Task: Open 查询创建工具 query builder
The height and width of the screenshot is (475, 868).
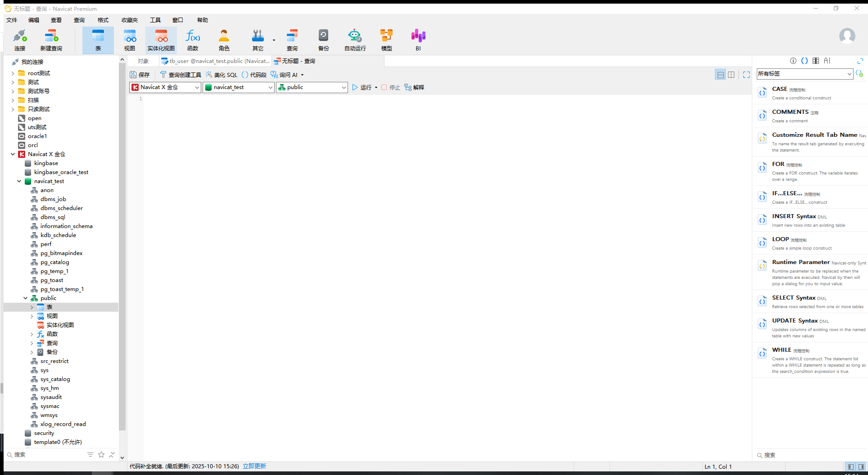Action: pyautogui.click(x=181, y=75)
